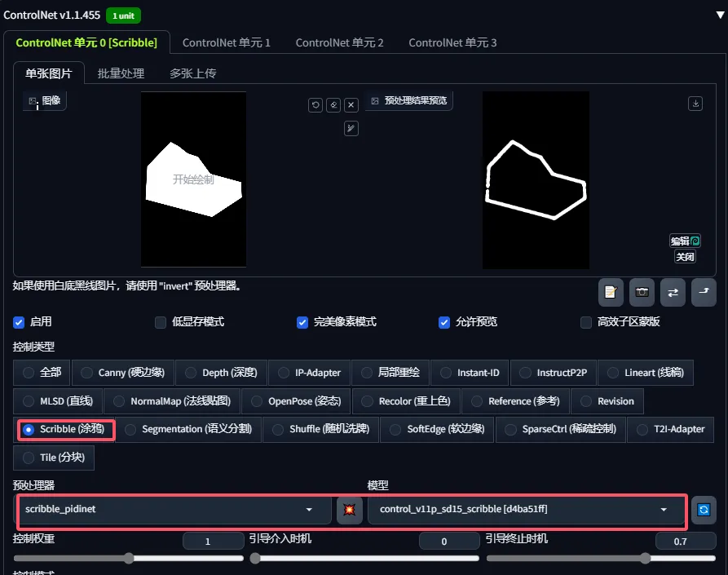Remove the image with X icon
728x575 pixels.
pos(351,105)
